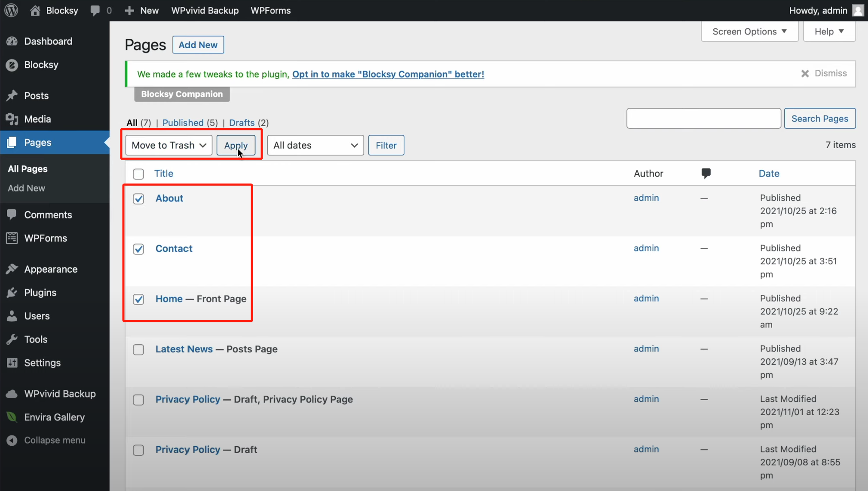Click the Dashboard gauge icon in sidebar

[x=12, y=41]
